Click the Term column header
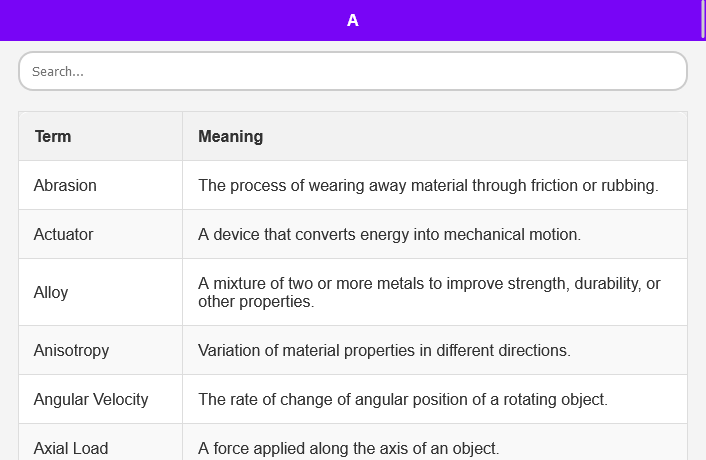 click(x=53, y=136)
